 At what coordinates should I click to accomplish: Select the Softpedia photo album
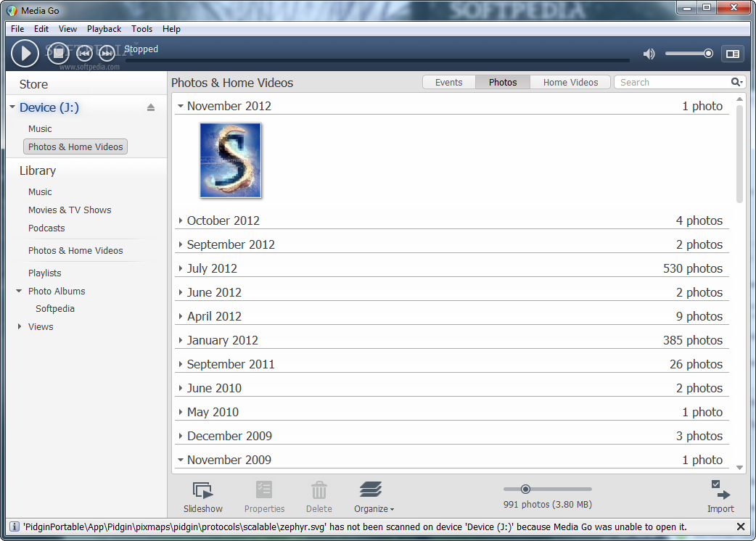pyautogui.click(x=55, y=309)
